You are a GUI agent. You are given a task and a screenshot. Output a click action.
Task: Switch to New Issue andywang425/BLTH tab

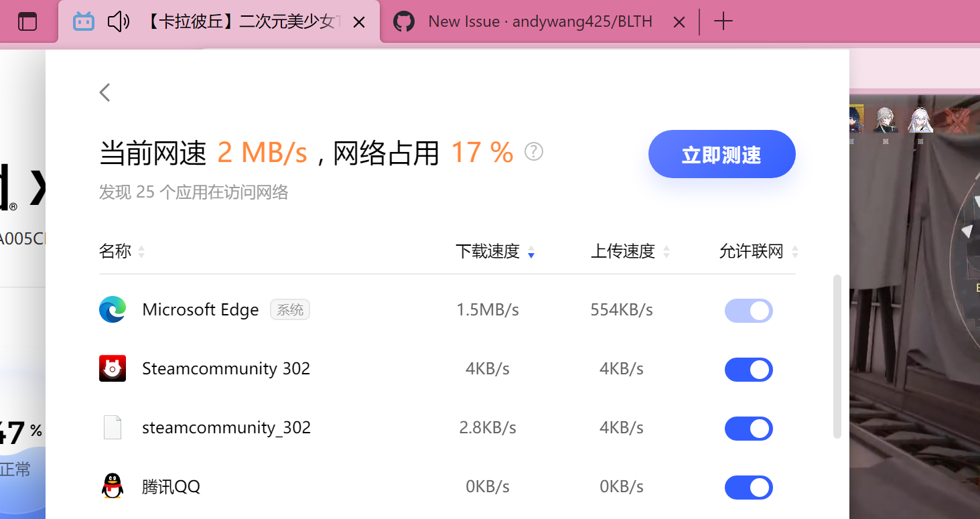point(540,22)
